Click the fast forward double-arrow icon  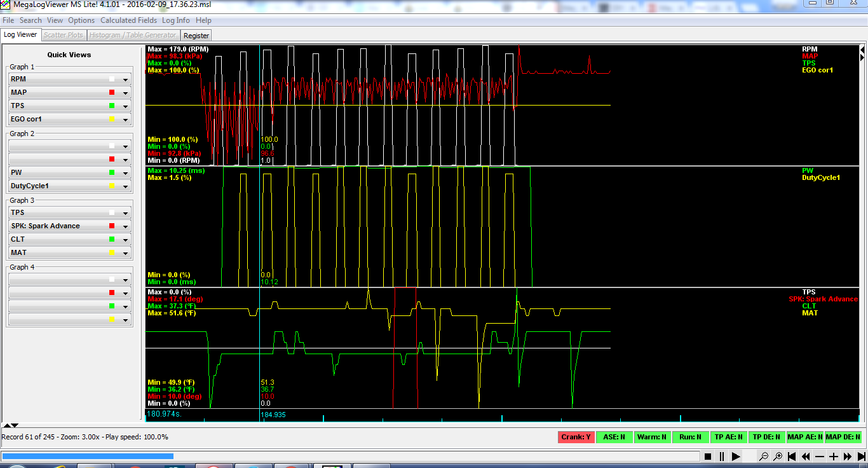click(x=848, y=456)
